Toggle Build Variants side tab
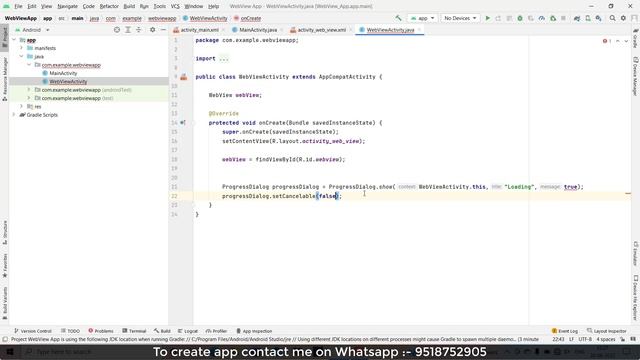This screenshot has width=640, height=360. pyautogui.click(x=4, y=303)
